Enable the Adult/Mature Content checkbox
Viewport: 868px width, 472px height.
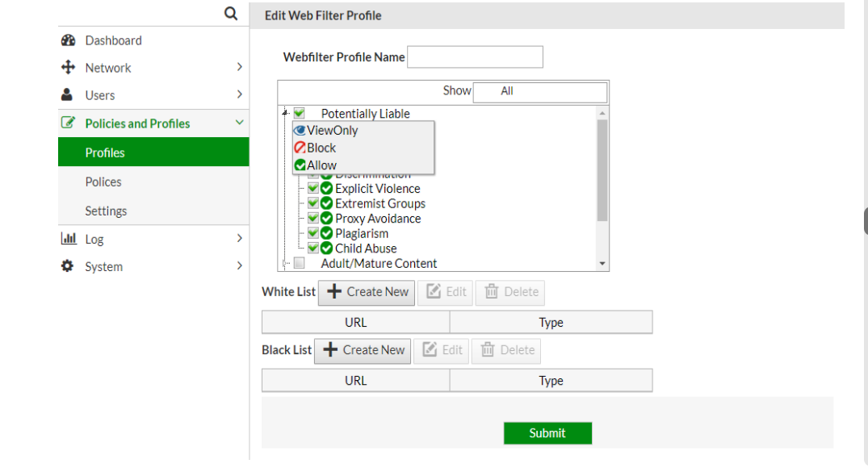(x=299, y=263)
